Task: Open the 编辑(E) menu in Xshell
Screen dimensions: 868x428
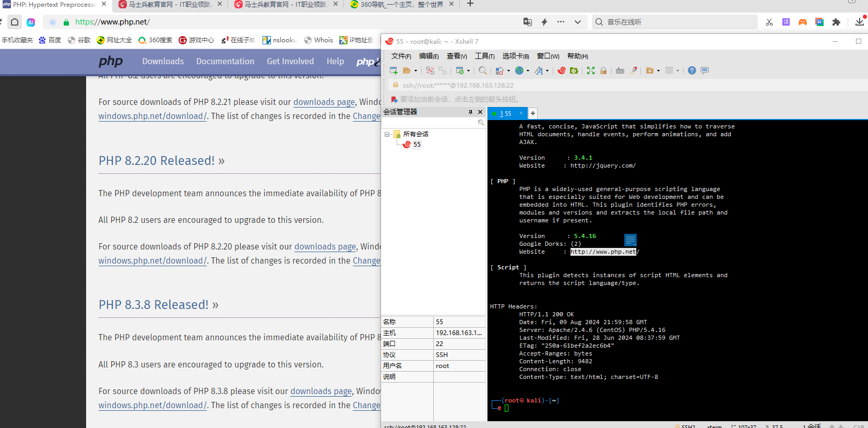Action: tap(429, 56)
